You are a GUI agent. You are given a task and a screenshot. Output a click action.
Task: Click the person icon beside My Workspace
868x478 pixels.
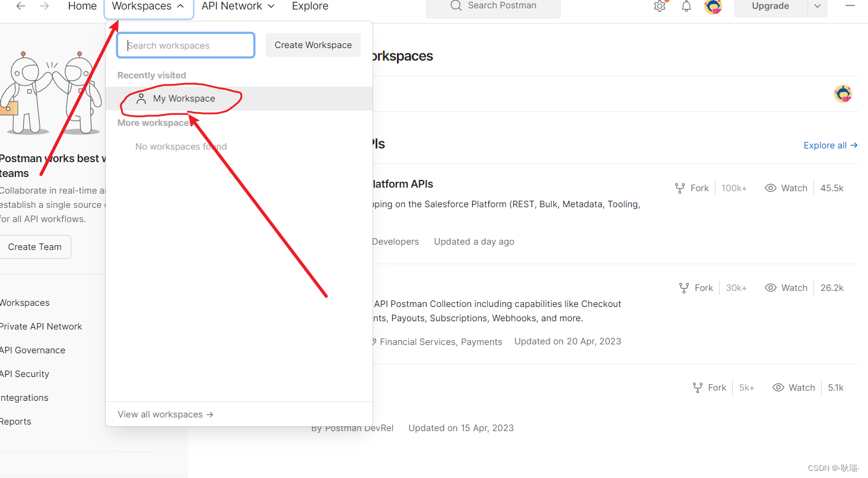(141, 99)
